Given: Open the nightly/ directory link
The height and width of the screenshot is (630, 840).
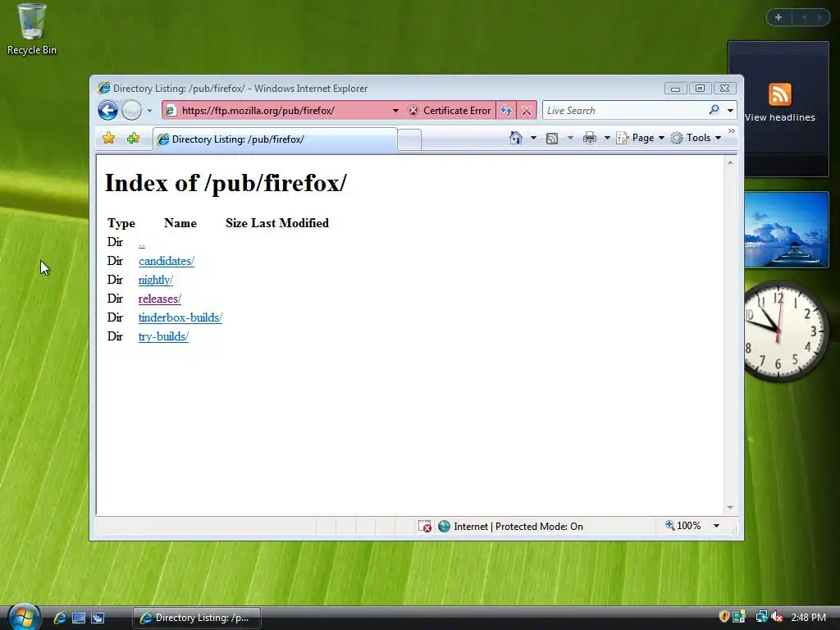Looking at the screenshot, I should (x=155, y=280).
